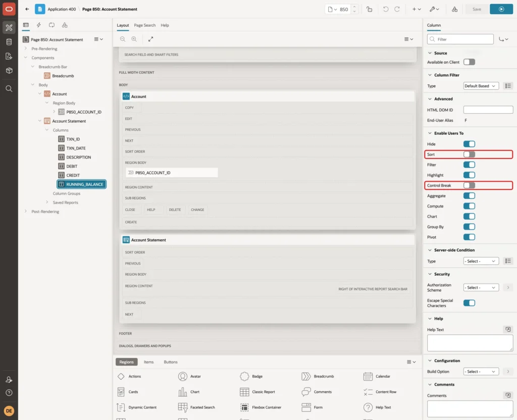Open Application 400 breadcrumb link
The height and width of the screenshot is (420, 517).
[x=62, y=9]
